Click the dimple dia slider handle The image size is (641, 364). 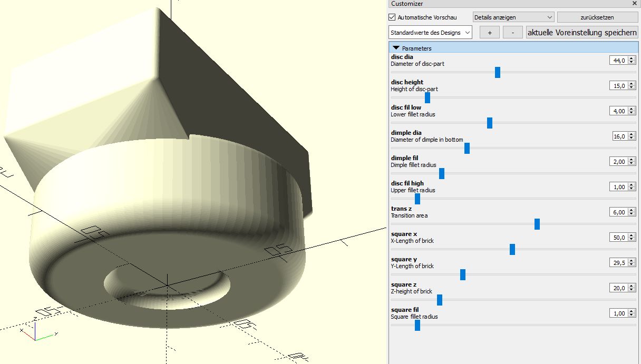(x=467, y=149)
